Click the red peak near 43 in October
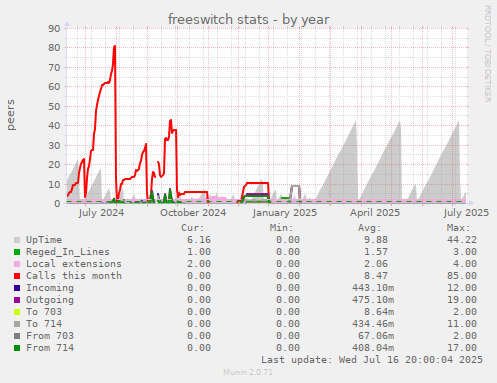The image size is (497, 383). pyautogui.click(x=171, y=121)
